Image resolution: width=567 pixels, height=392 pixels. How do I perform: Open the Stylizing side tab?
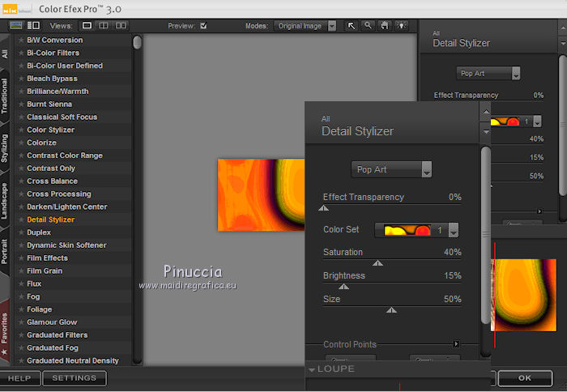pos(4,148)
